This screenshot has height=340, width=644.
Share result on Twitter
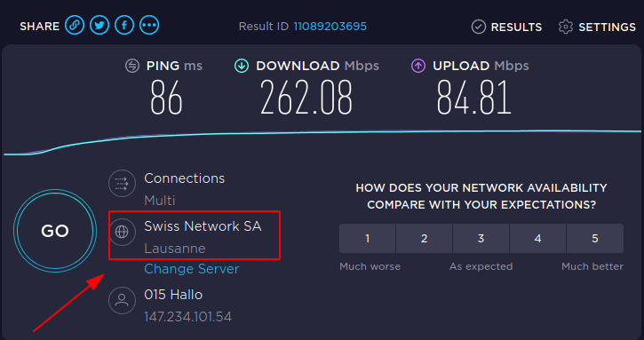point(99,26)
